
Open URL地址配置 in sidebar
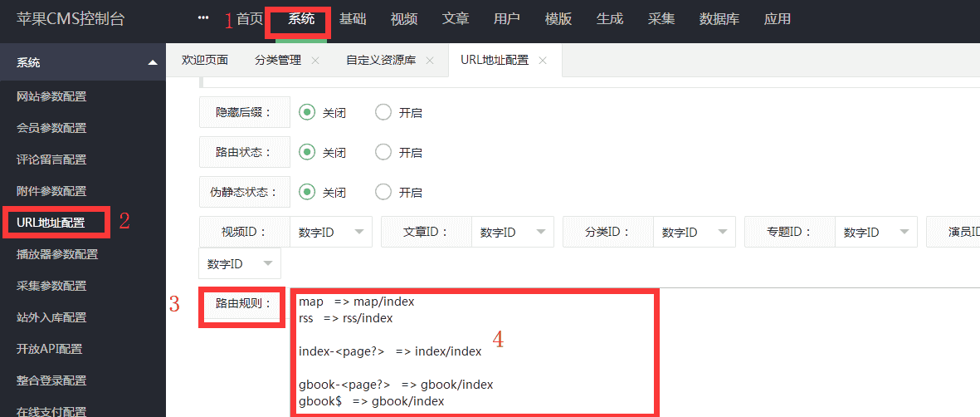tap(51, 223)
